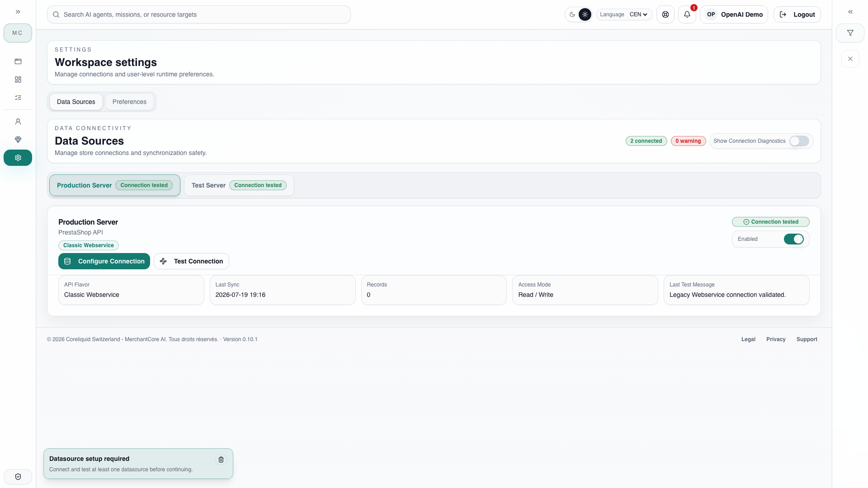Viewport: 868px width, 488px height.
Task: Focus the AI agents search field
Action: tap(199, 14)
